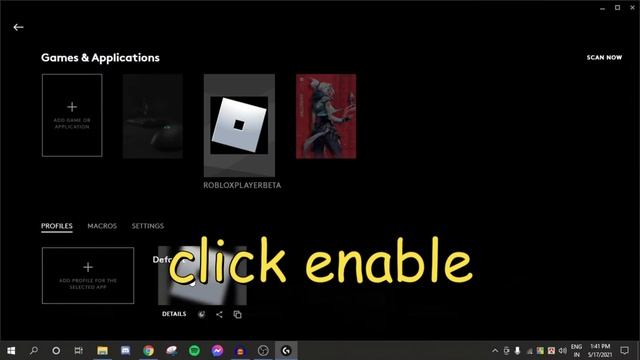Open the taskbar clock and date
Image resolution: width=640 pixels, height=360 pixels.
click(600, 350)
